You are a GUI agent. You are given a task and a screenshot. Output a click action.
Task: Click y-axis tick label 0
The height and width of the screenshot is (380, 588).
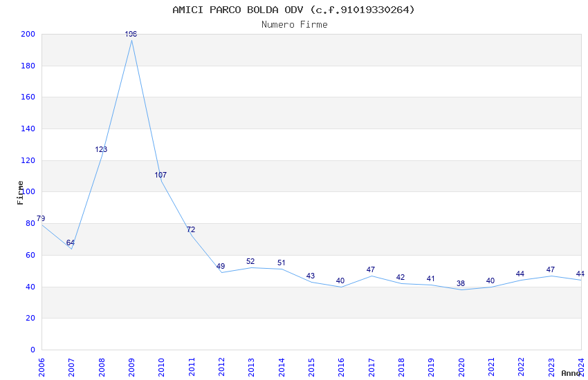pos(33,350)
